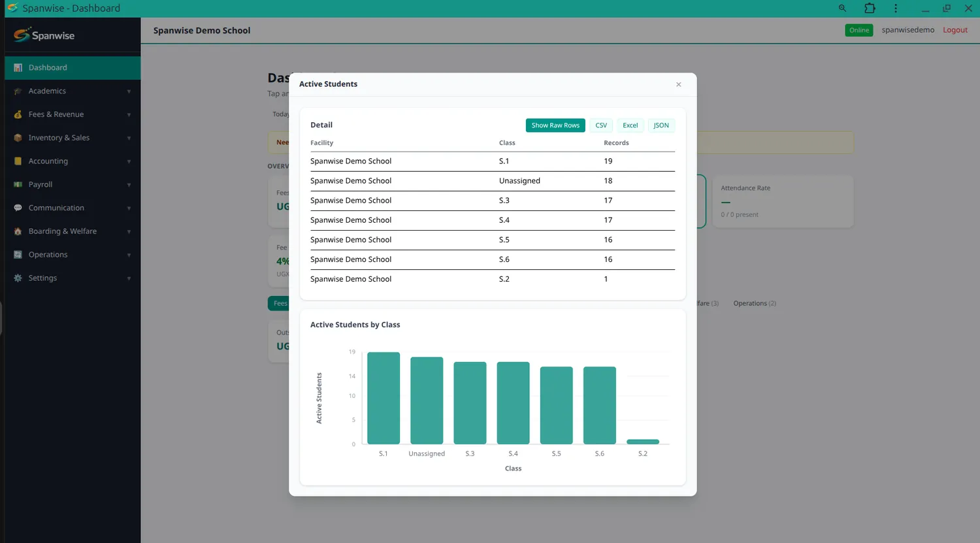Select Boarding & Welfare in sidebar
Image resolution: width=980 pixels, height=543 pixels.
73,231
